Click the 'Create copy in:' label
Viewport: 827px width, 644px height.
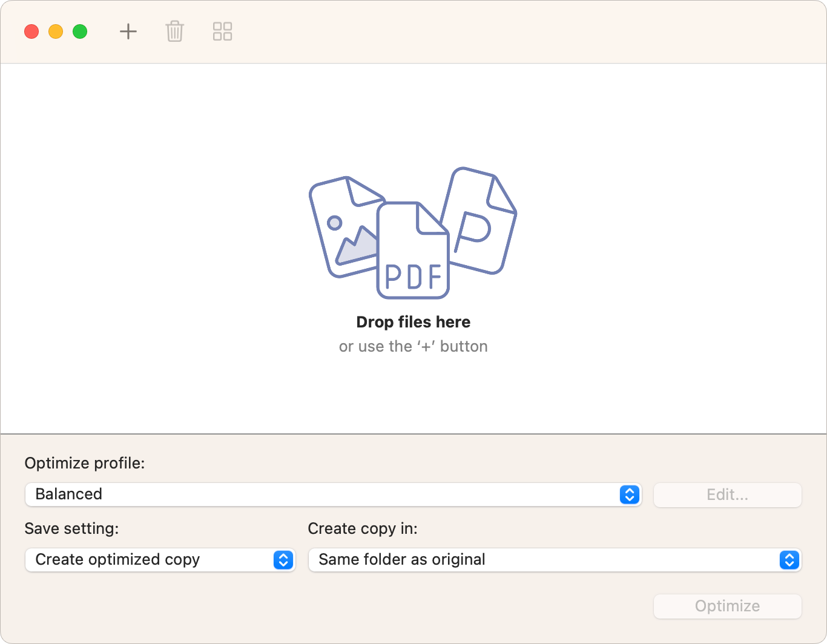[363, 528]
